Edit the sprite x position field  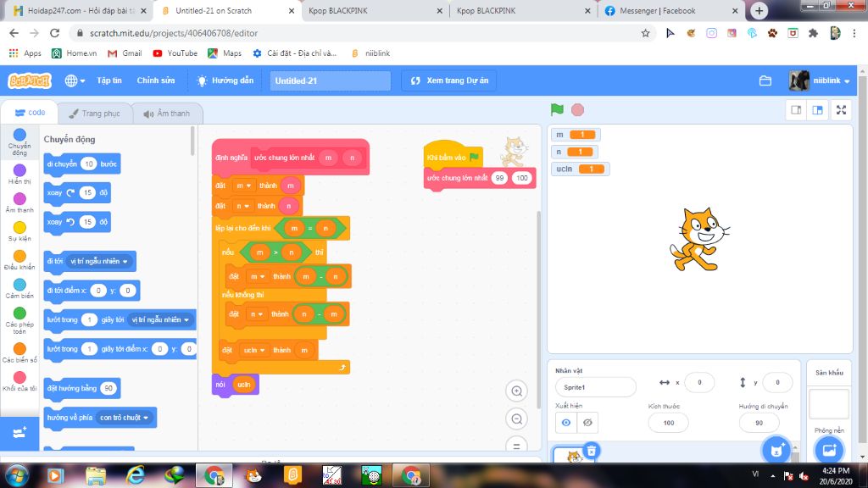tap(699, 382)
